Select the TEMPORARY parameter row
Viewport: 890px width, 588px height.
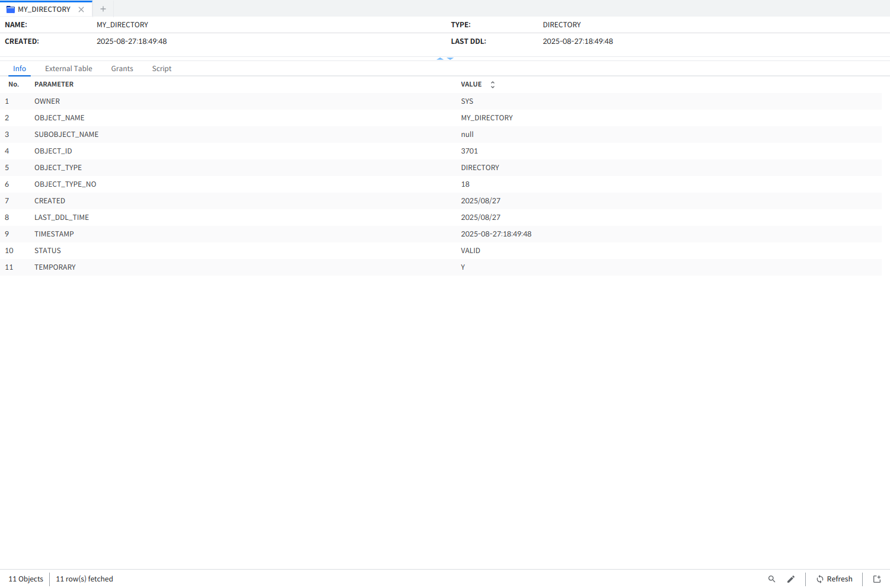click(x=55, y=267)
